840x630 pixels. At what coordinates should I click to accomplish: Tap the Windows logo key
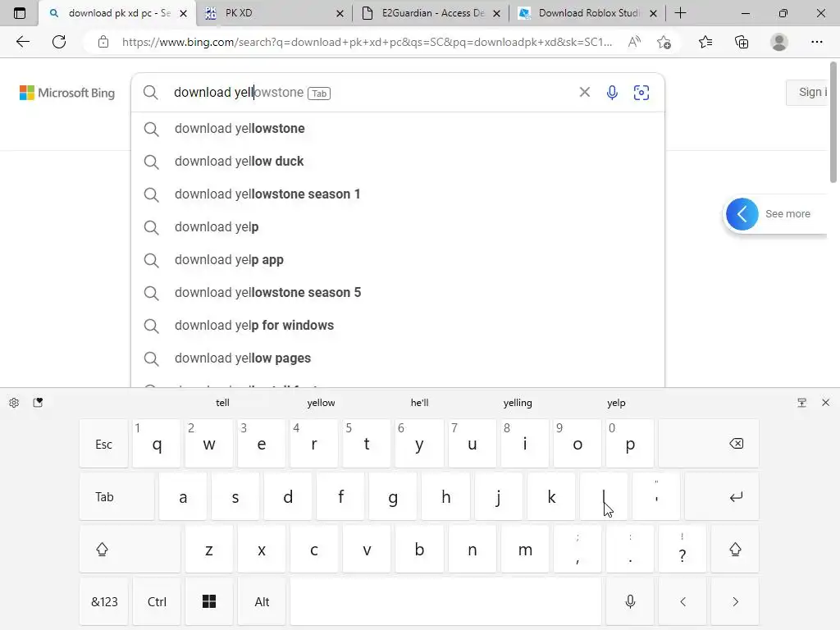[209, 601]
